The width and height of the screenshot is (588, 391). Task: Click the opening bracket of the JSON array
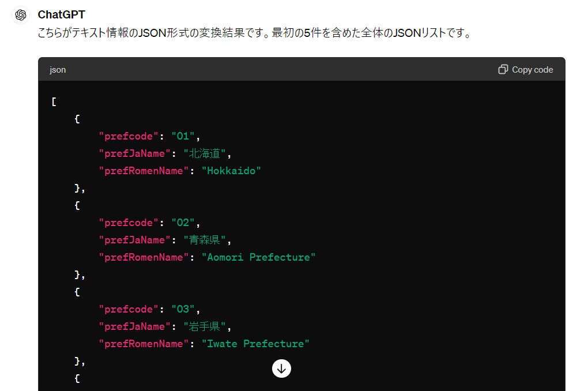click(x=53, y=101)
